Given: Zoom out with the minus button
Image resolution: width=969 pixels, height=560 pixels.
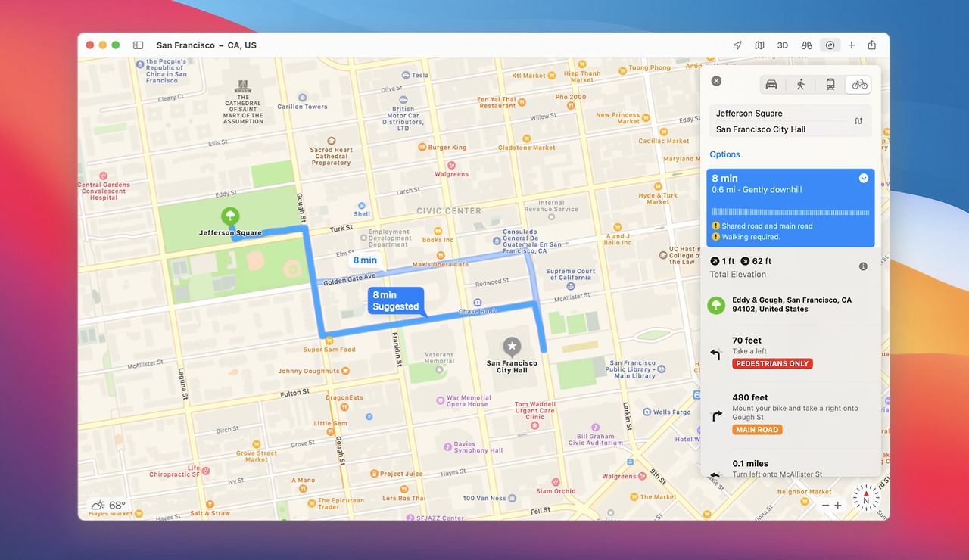Looking at the screenshot, I should [x=825, y=506].
